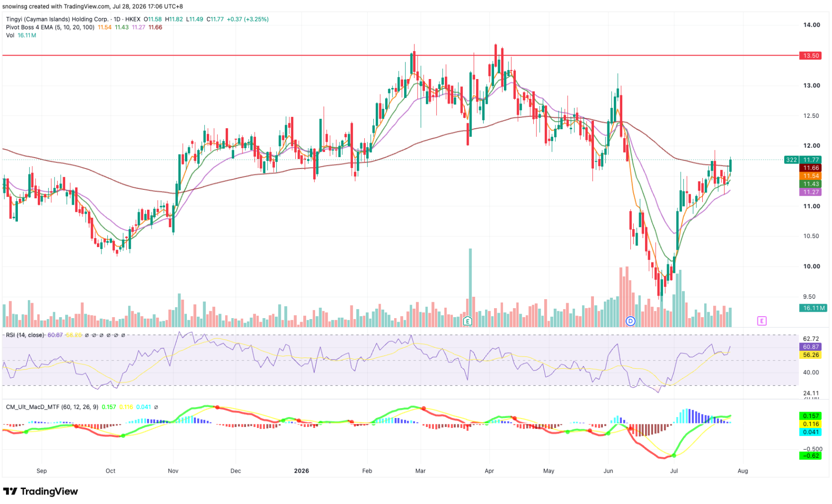Select the red horizontal line at 13.50

[400, 56]
